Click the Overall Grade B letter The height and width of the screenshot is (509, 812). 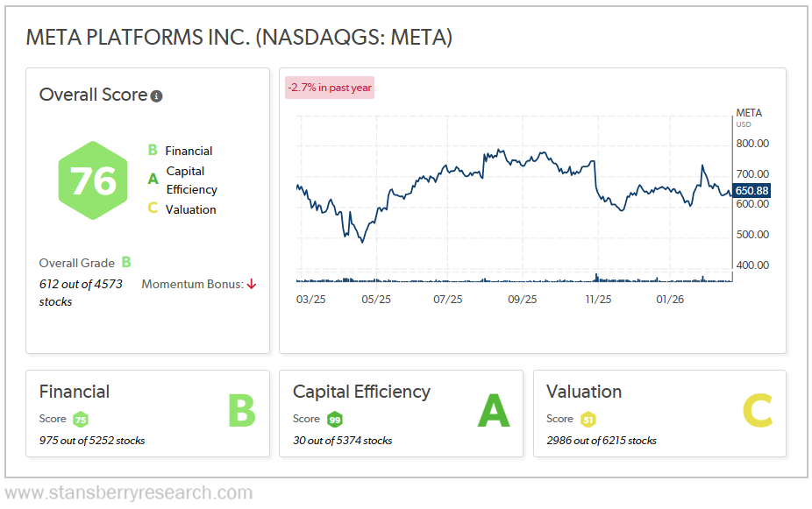click(x=126, y=262)
